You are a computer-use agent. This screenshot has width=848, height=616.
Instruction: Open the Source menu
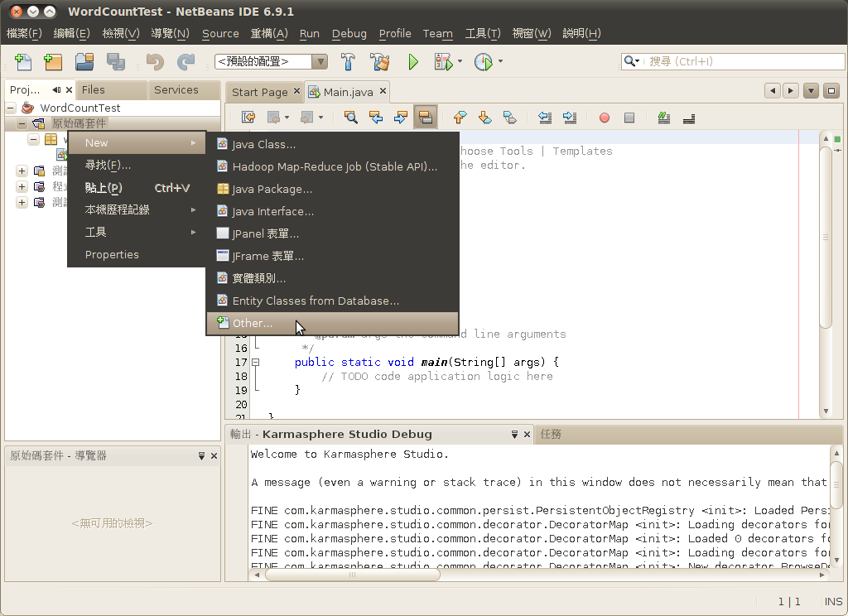(220, 33)
